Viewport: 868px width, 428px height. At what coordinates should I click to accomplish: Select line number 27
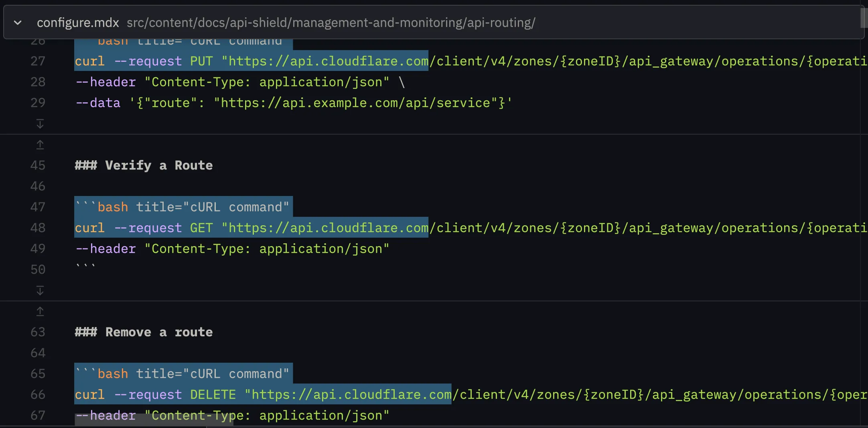click(x=38, y=61)
